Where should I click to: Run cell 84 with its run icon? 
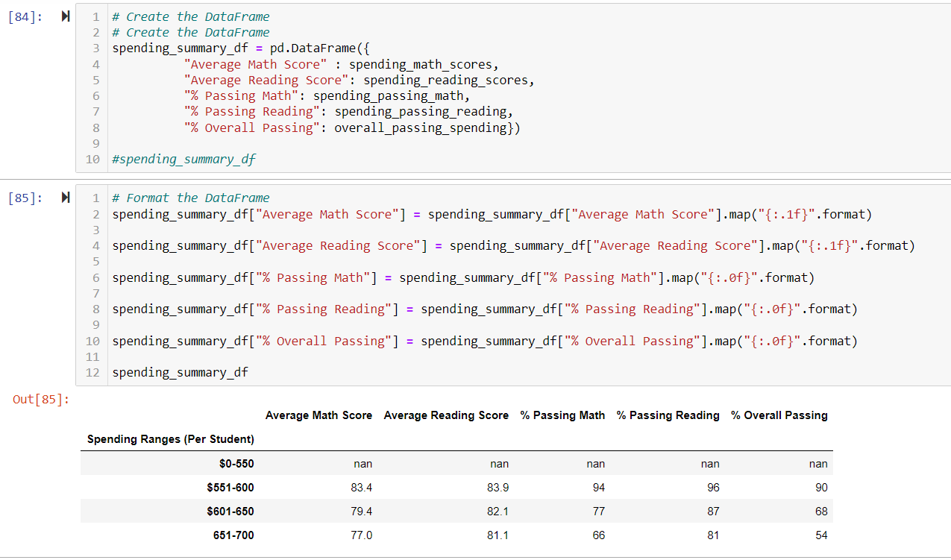point(65,16)
